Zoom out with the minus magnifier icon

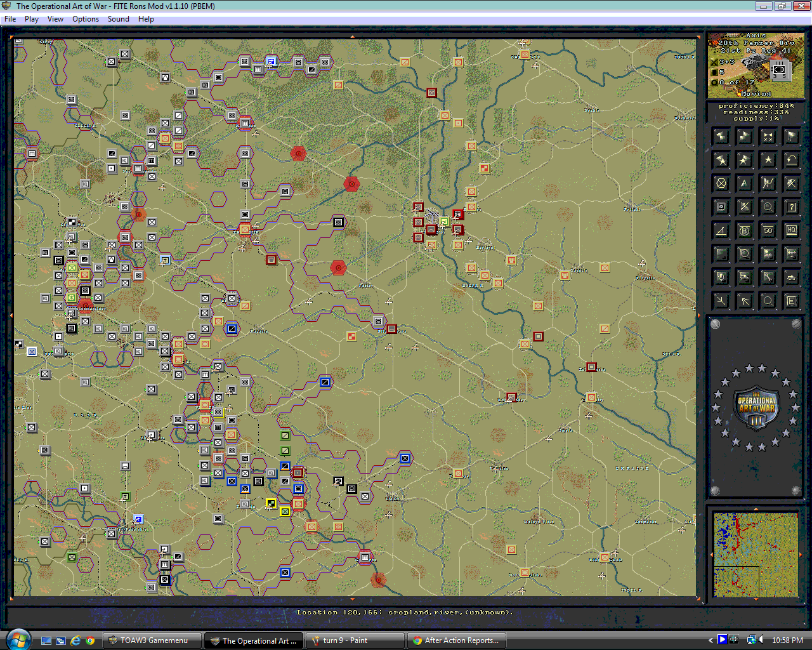pyautogui.click(x=768, y=207)
